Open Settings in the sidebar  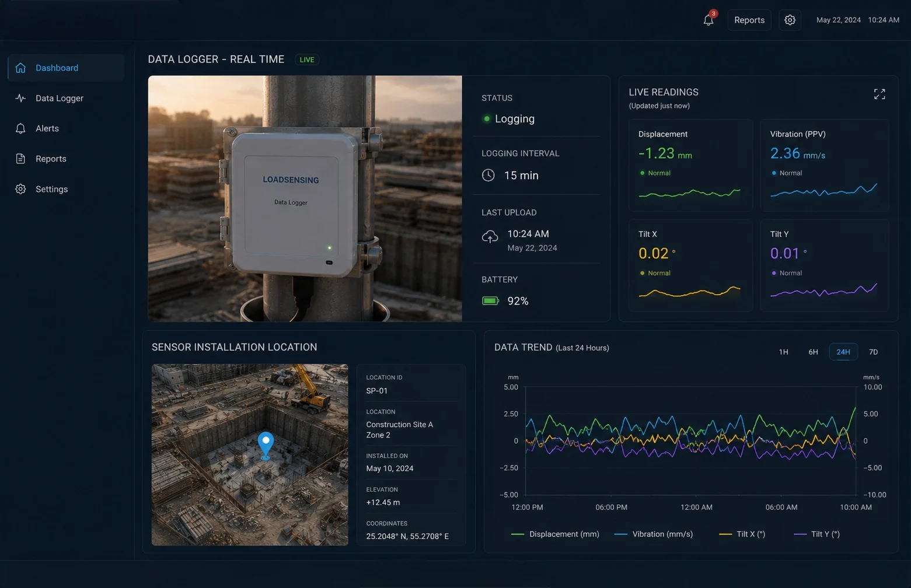[x=66, y=189]
